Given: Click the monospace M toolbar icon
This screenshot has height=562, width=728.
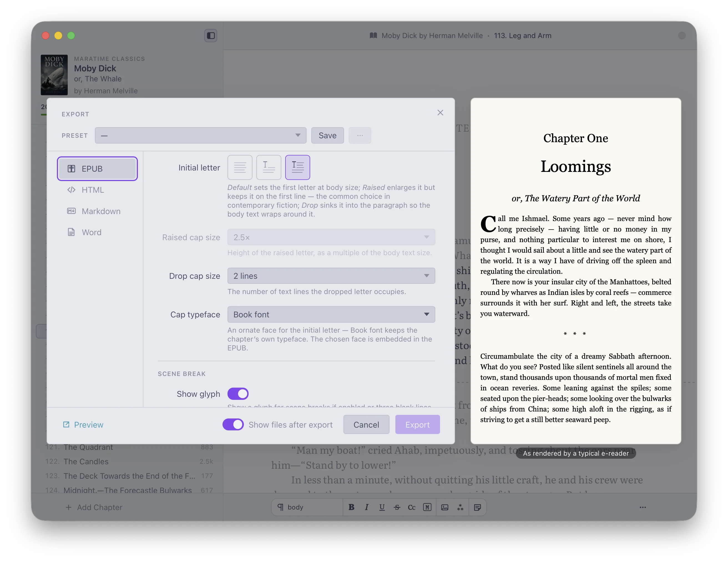Looking at the screenshot, I should coord(427,507).
